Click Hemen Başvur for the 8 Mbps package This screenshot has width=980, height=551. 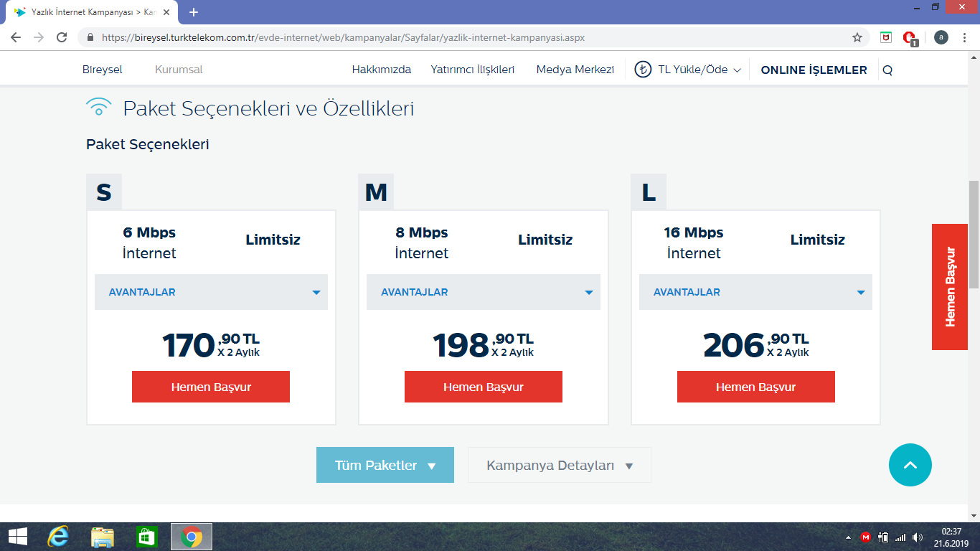point(484,387)
